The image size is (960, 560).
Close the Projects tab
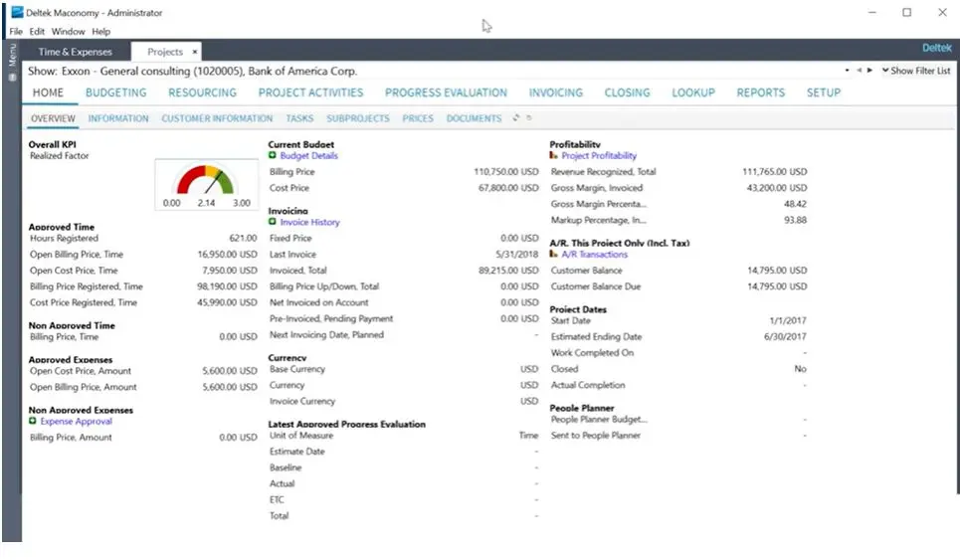click(x=195, y=52)
